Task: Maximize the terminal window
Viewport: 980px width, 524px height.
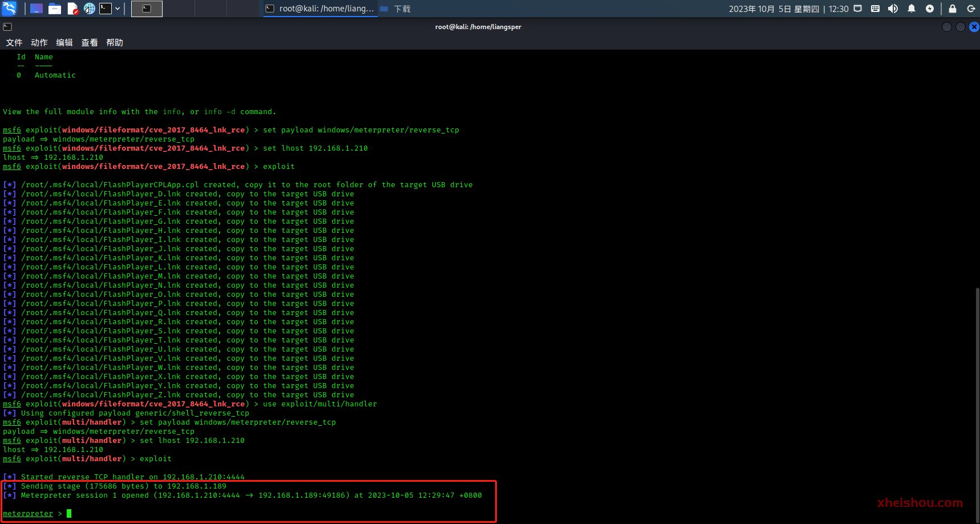Action: click(x=961, y=27)
